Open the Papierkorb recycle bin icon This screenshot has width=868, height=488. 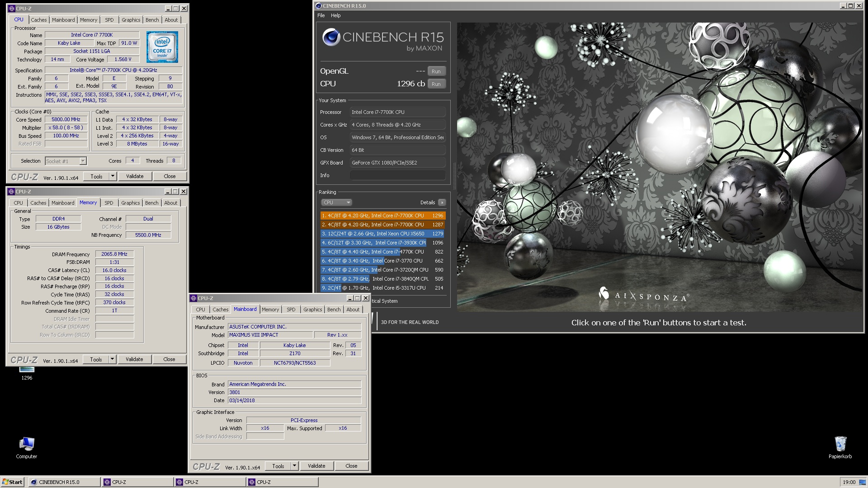pyautogui.click(x=840, y=448)
